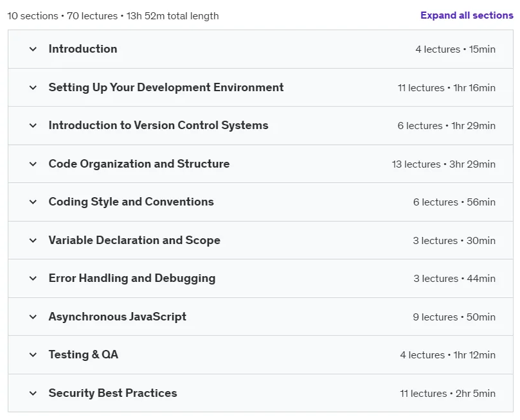520x420 pixels.
Task: Click Error Handling and Debugging title
Action: coord(132,278)
